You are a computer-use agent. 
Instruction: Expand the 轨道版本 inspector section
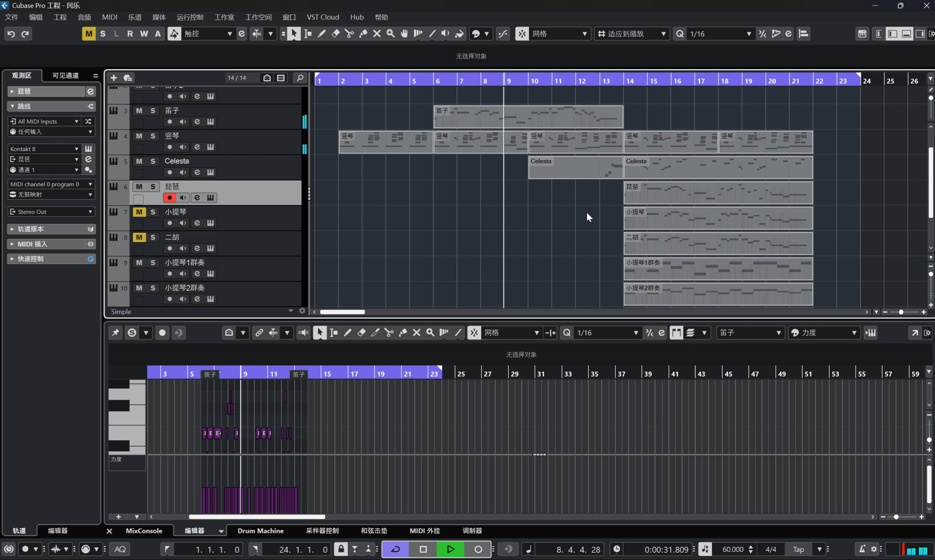pyautogui.click(x=51, y=229)
